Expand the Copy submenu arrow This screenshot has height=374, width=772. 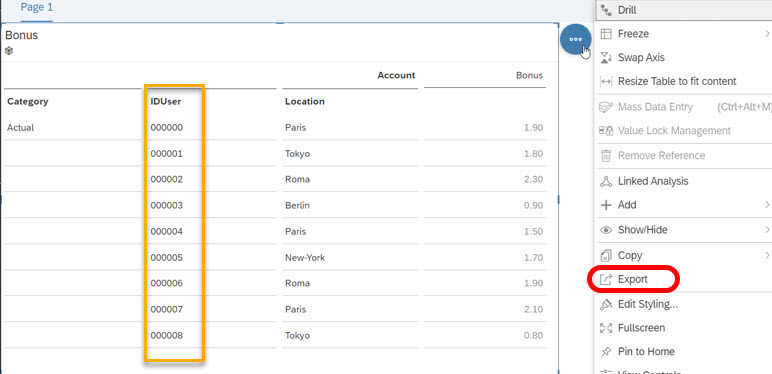click(x=767, y=255)
